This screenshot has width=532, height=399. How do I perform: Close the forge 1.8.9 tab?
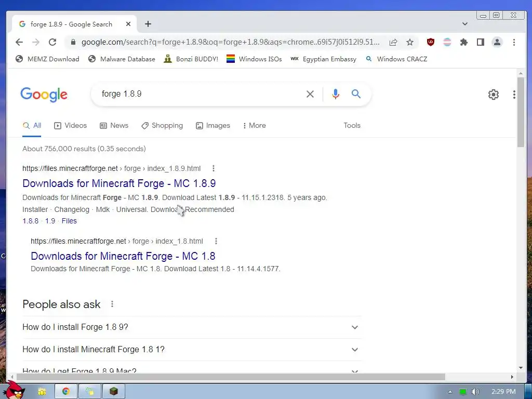pyautogui.click(x=128, y=24)
